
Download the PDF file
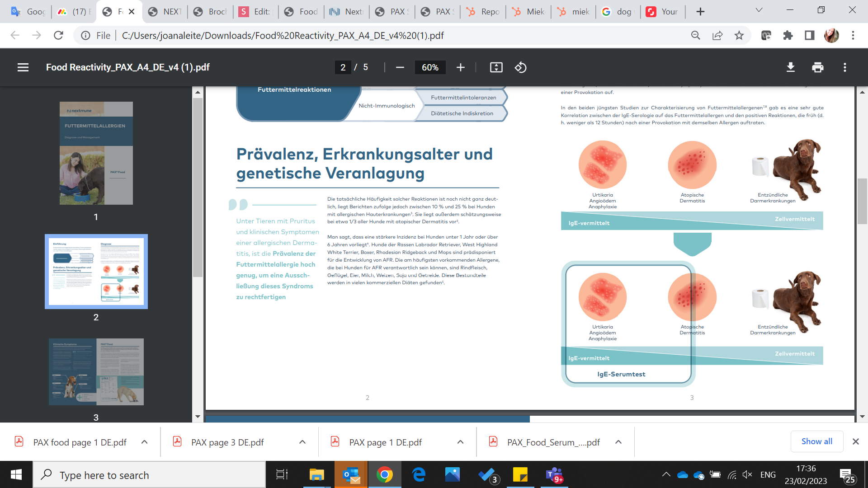pos(790,67)
